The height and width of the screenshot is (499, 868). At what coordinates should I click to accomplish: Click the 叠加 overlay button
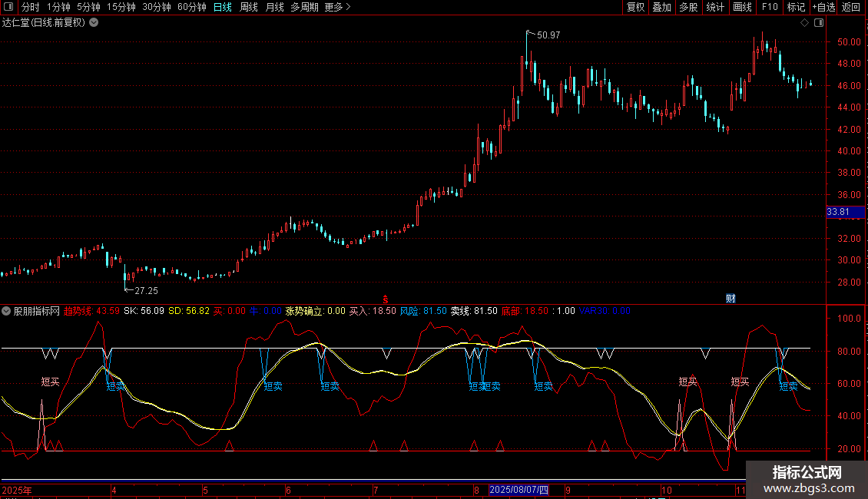(x=661, y=7)
